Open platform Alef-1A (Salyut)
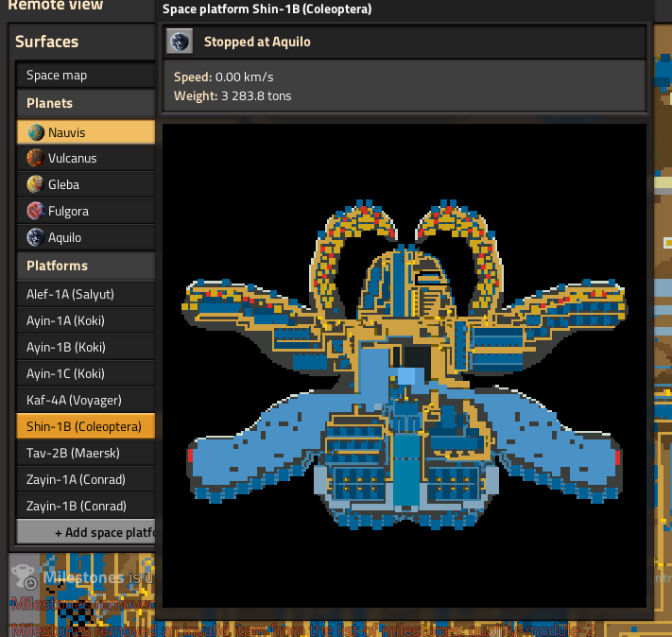The height and width of the screenshot is (637, 672). click(86, 295)
